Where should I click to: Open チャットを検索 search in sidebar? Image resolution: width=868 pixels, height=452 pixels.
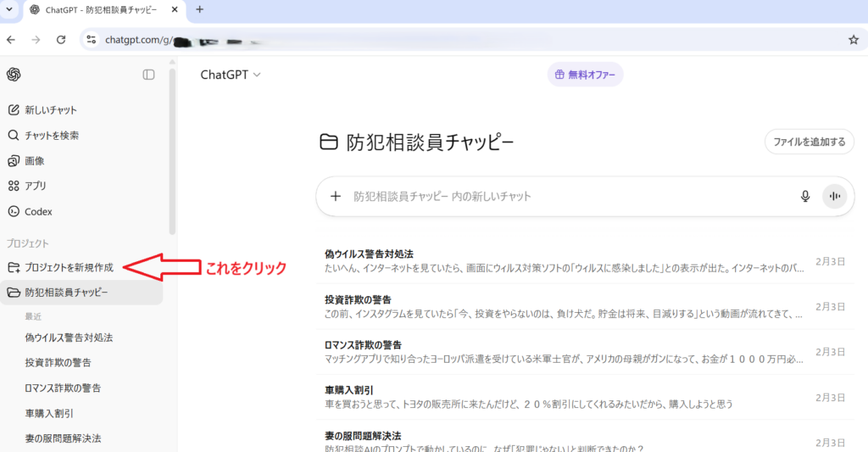point(52,136)
